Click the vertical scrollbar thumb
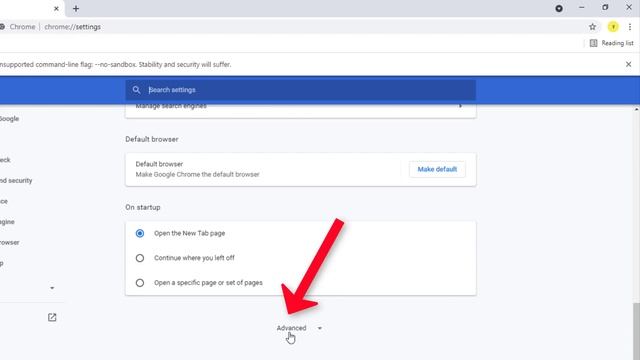Screen dimensions: 640x360 coord(636,331)
